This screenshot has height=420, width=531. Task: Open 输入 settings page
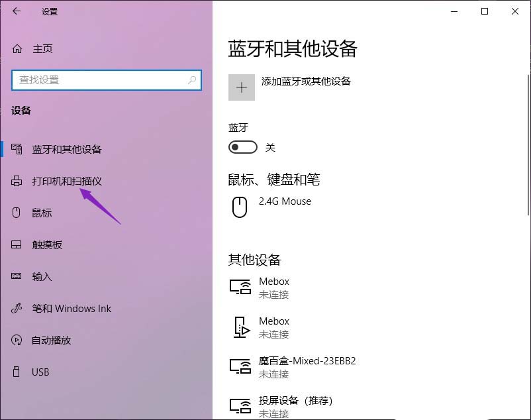[x=42, y=277]
